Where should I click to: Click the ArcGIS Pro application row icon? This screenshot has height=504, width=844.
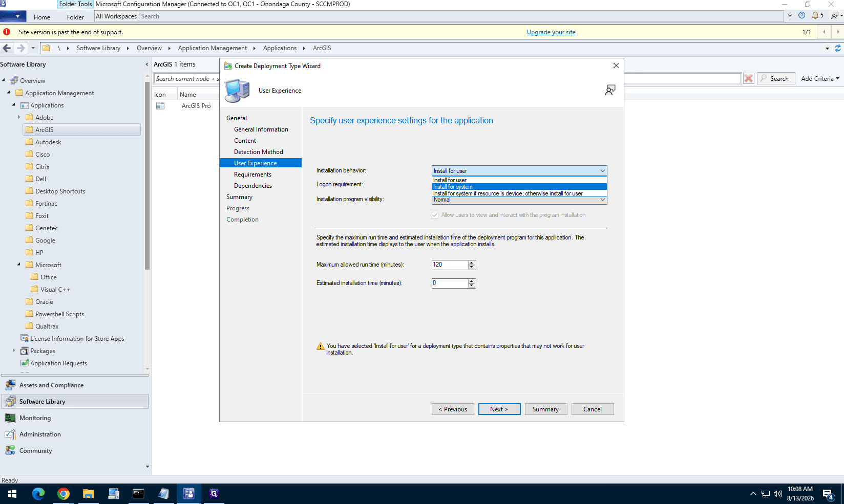pyautogui.click(x=160, y=106)
